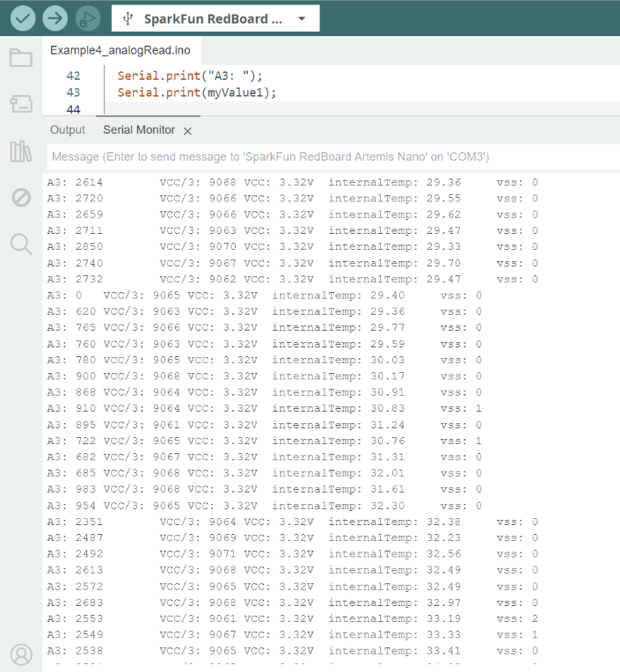The image size is (620, 672).
Task: Click code line 42 Serial.print("A3: ")
Action: [x=190, y=76]
